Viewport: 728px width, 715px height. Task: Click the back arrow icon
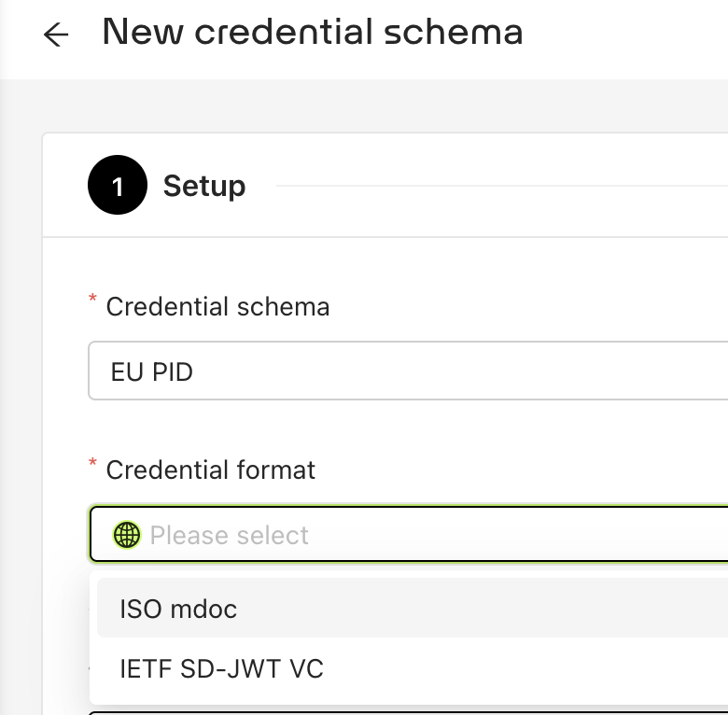point(56,35)
